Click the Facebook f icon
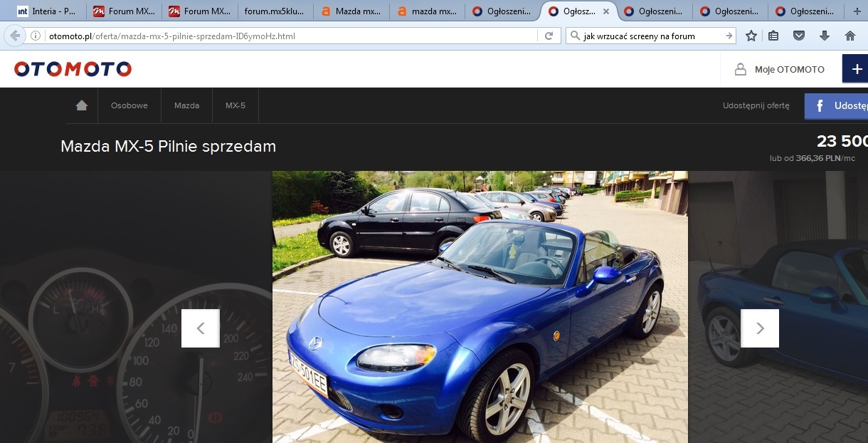The width and height of the screenshot is (868, 443). 820,106
